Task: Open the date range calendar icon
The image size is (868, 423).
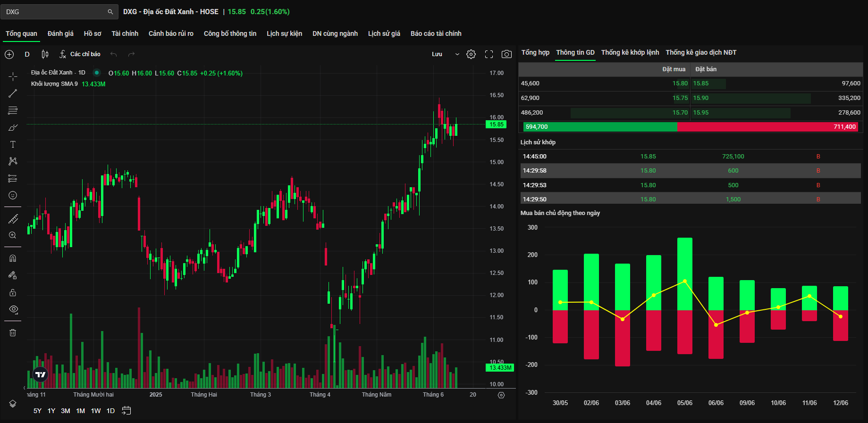Action: (126, 410)
